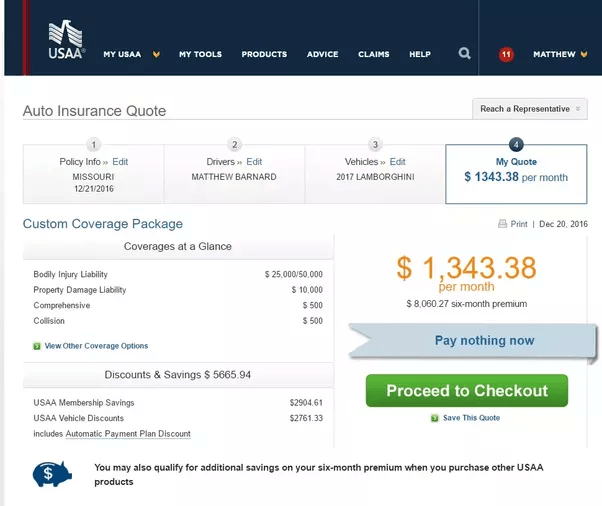Select the My Quote step tab
This screenshot has width=602, height=506.
[x=516, y=170]
